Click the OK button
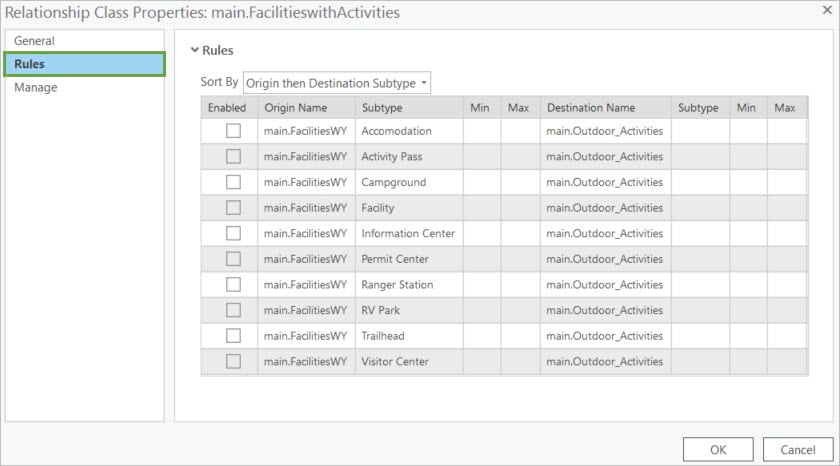The height and width of the screenshot is (466, 840). click(718, 449)
